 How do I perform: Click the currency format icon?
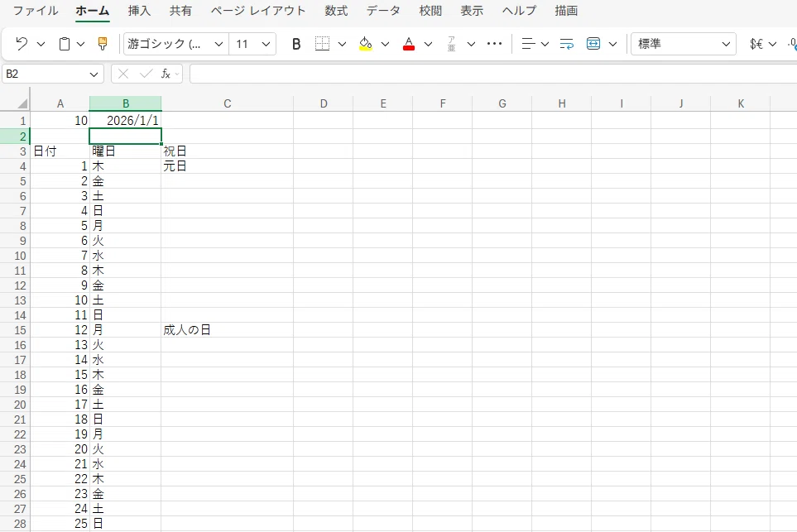click(x=756, y=44)
